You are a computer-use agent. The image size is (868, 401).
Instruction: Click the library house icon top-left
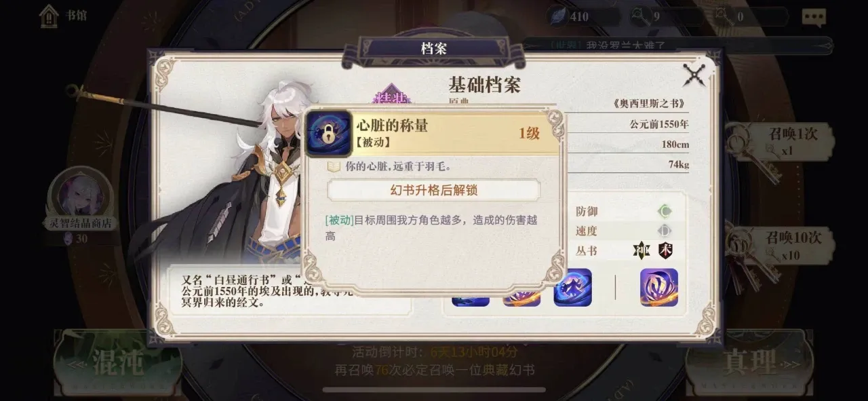point(49,16)
